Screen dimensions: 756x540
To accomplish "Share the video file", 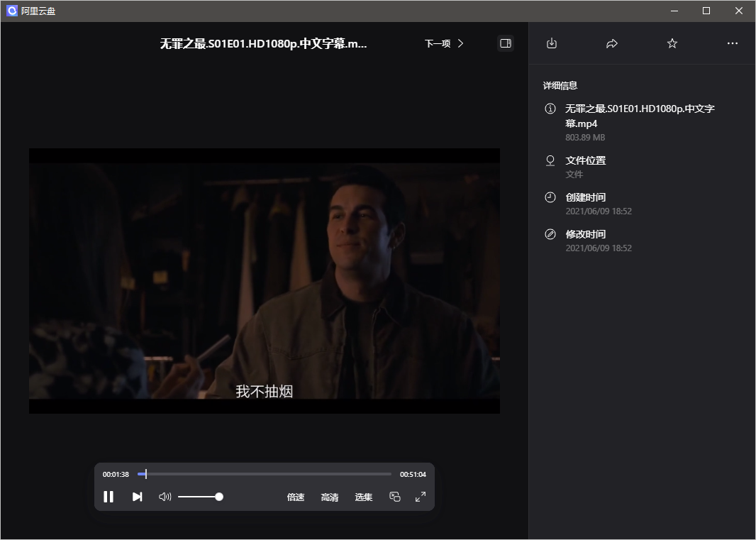I will click(612, 43).
